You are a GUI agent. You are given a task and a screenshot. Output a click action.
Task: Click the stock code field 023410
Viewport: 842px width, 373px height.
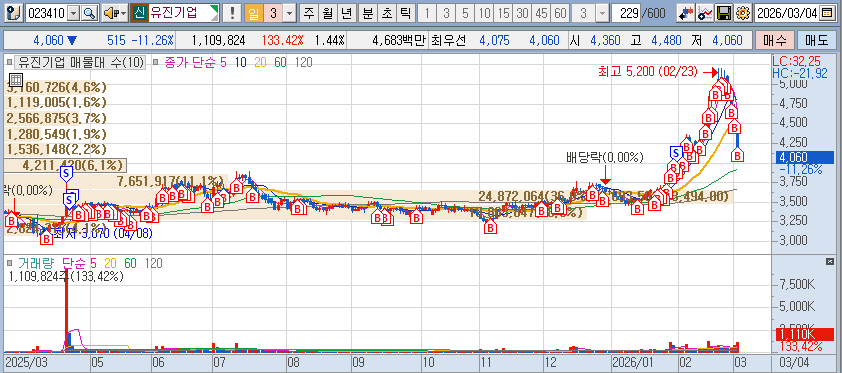tap(47, 13)
